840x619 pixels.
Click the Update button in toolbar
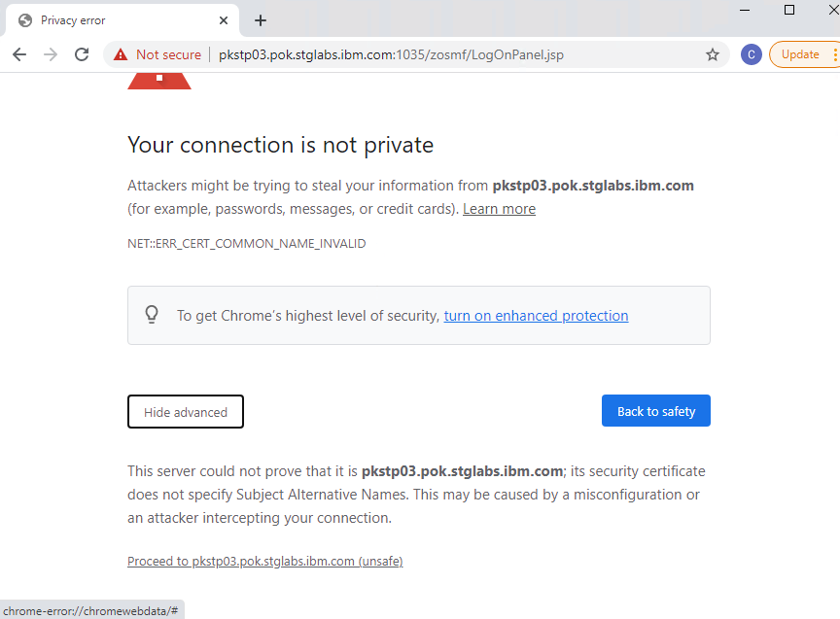801,54
